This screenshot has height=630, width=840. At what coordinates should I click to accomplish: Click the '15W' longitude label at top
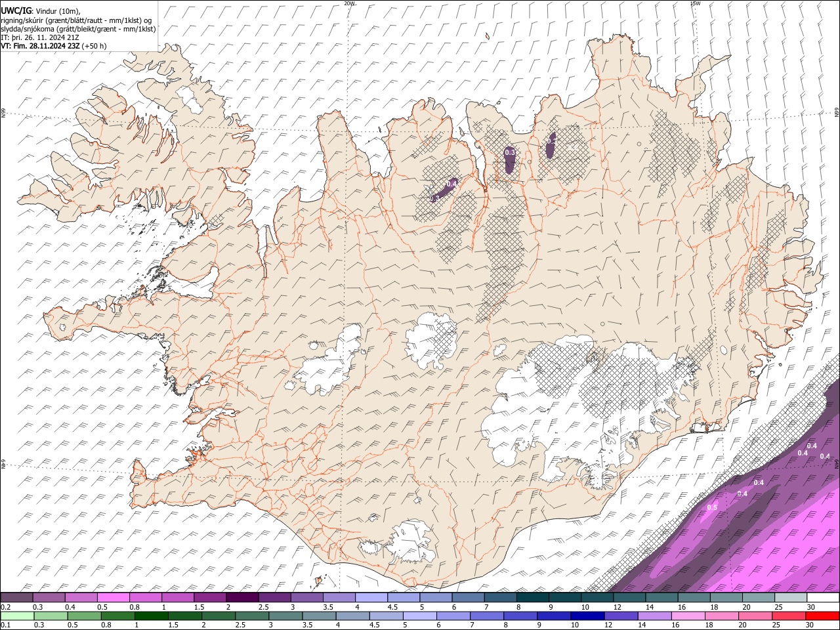click(x=695, y=3)
